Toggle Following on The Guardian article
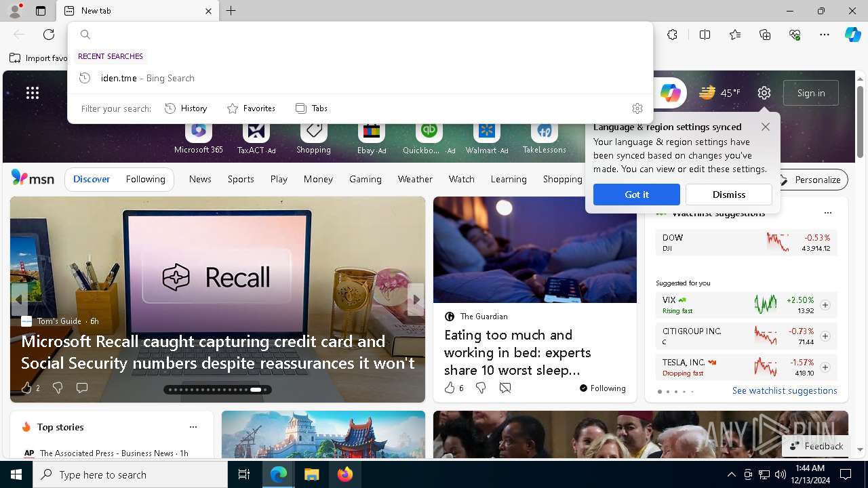The image size is (868, 488). (x=602, y=388)
